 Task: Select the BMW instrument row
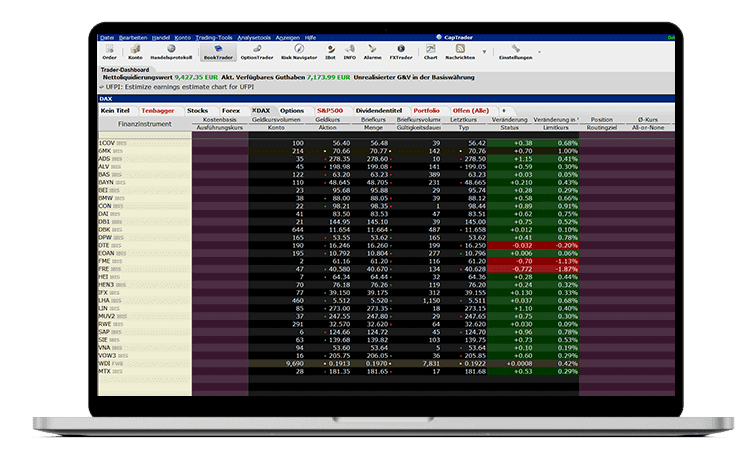(x=386, y=198)
